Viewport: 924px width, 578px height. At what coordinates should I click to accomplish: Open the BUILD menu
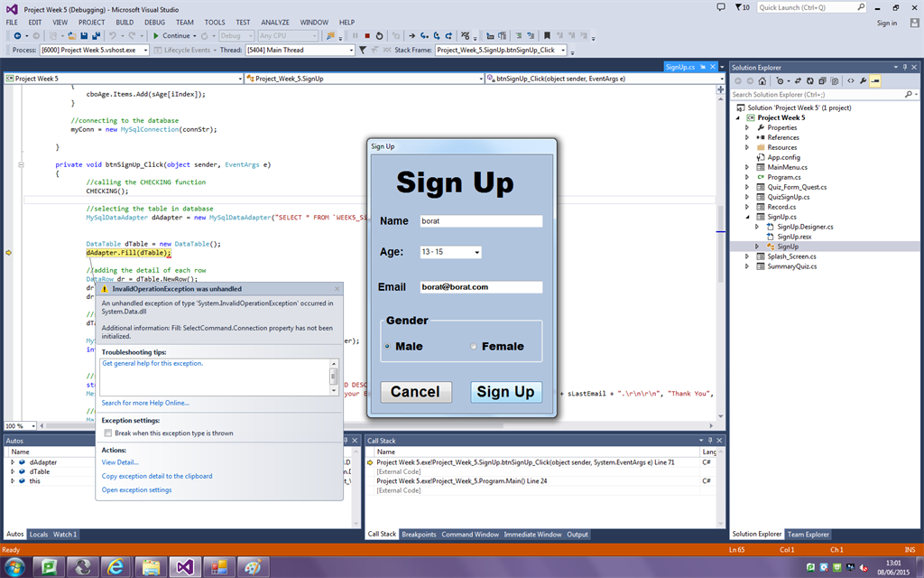tap(125, 23)
